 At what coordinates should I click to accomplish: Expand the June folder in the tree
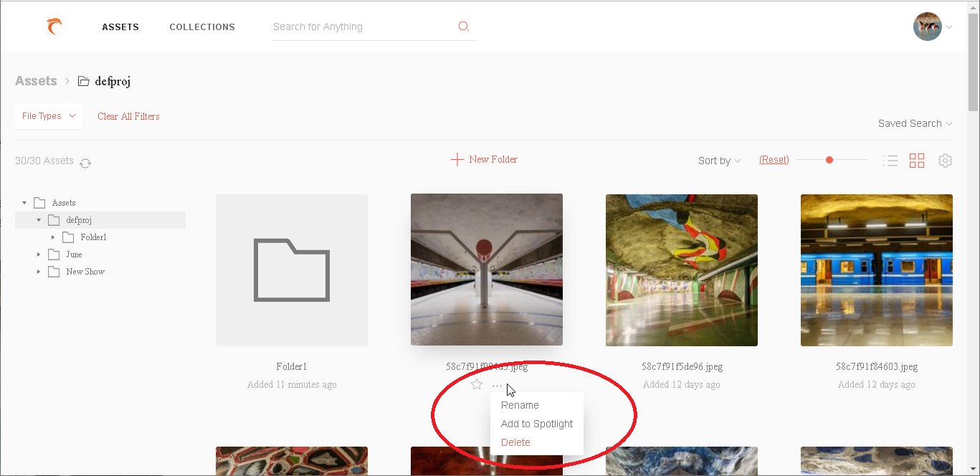[x=39, y=254]
